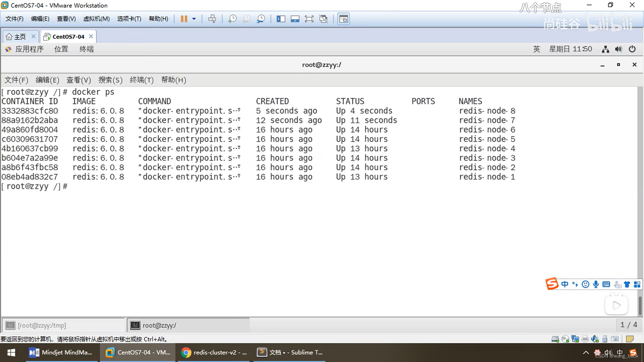The height and width of the screenshot is (362, 644).
Task: Click the terminal vertical scrollbar
Action: (640, 305)
